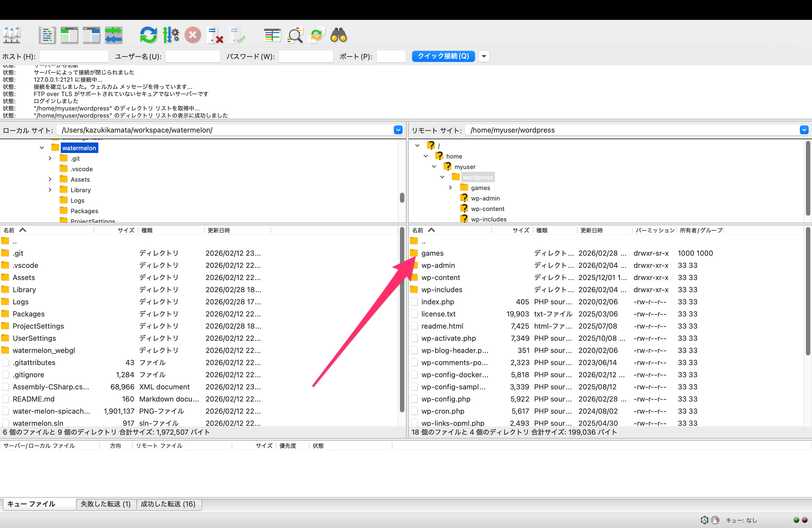
Task: Click the local file list scrollbar
Action: coord(402,320)
